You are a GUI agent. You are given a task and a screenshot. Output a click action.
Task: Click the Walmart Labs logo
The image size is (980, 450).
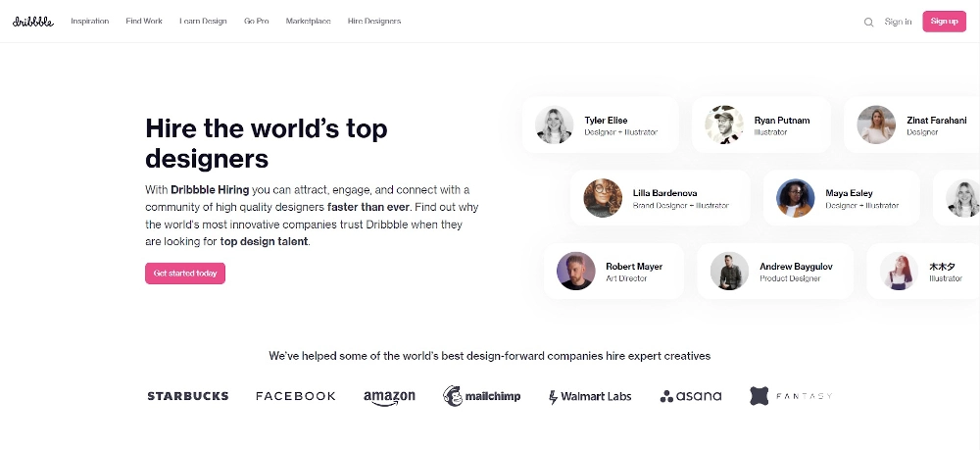coord(590,396)
